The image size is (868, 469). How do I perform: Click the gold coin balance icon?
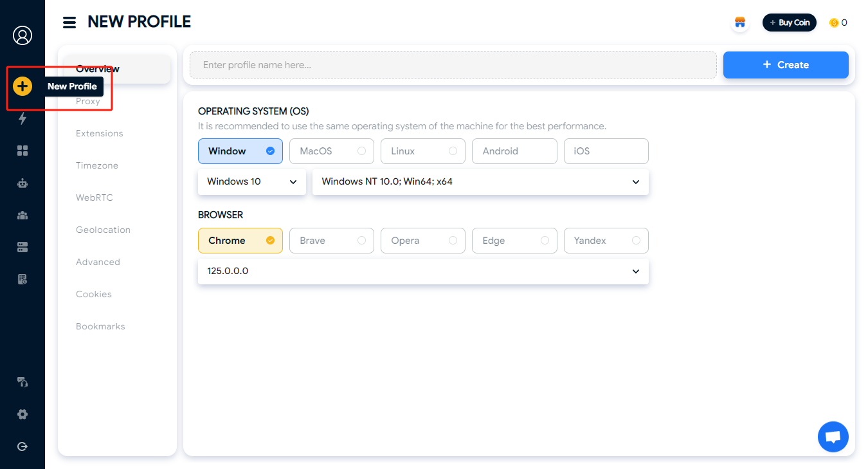point(834,23)
